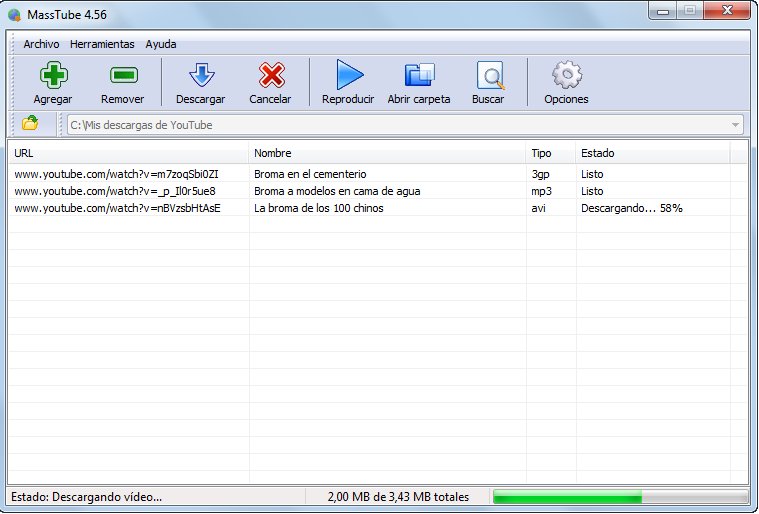Click the "2,00 MB de 3,43 MB totales" text
The image size is (759, 514).
click(x=398, y=497)
